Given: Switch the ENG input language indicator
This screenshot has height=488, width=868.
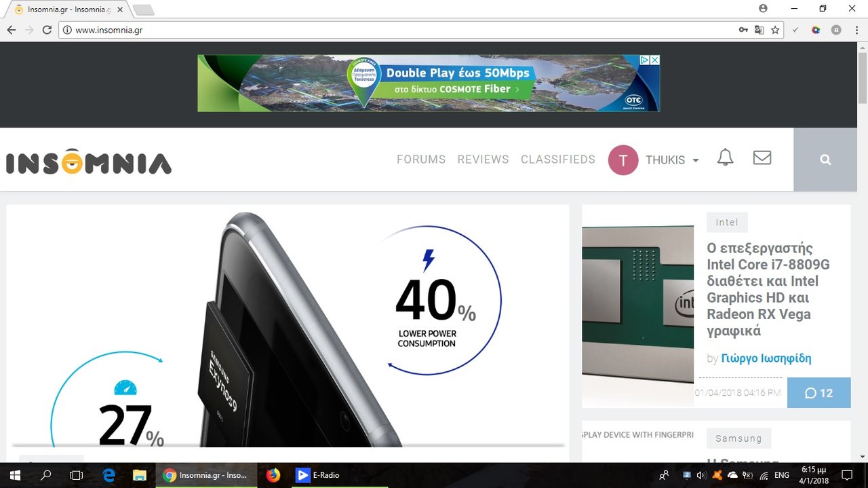Looking at the screenshot, I should point(782,475).
